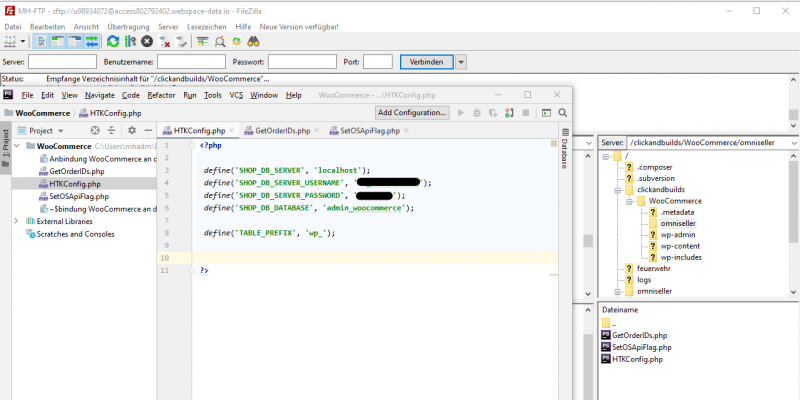800x400 pixels.
Task: Click the cancel current operation icon
Action: coord(147,41)
